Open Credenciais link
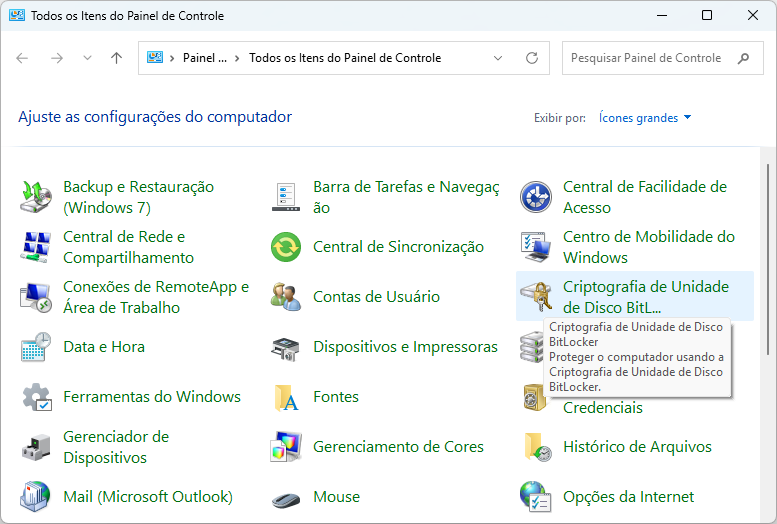Viewport: 777px width, 524px height. coord(603,408)
